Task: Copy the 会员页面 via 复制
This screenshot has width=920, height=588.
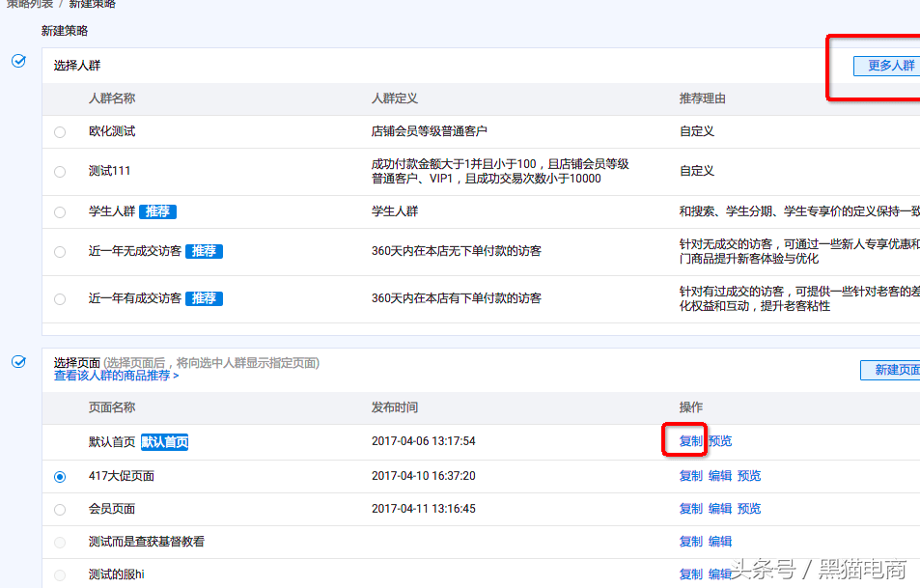Action: coord(690,508)
